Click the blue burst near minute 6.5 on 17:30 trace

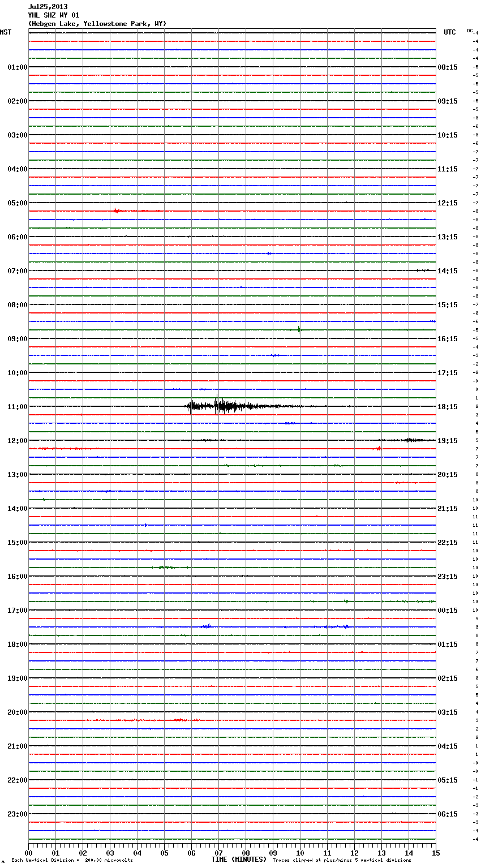point(207,626)
